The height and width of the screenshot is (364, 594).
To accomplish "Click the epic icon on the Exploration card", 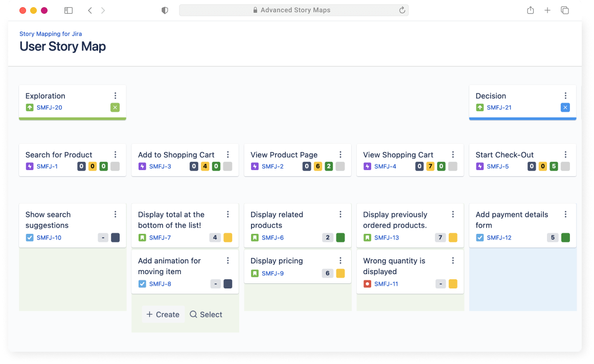I will tap(29, 108).
